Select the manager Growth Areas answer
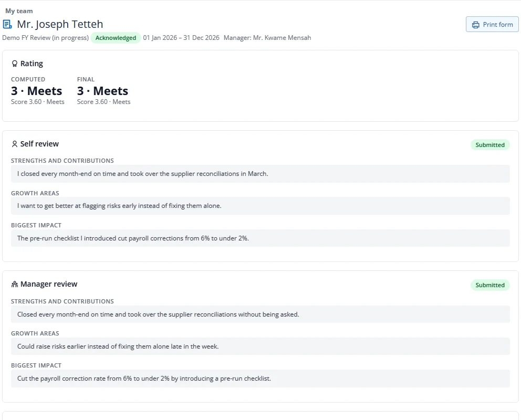 [260, 346]
